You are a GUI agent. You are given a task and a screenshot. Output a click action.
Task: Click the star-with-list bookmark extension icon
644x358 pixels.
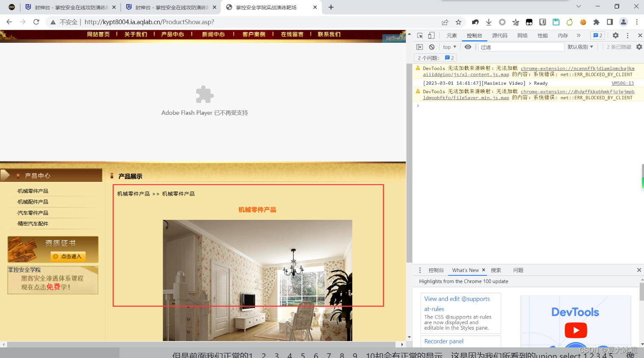pyautogui.click(x=516, y=22)
